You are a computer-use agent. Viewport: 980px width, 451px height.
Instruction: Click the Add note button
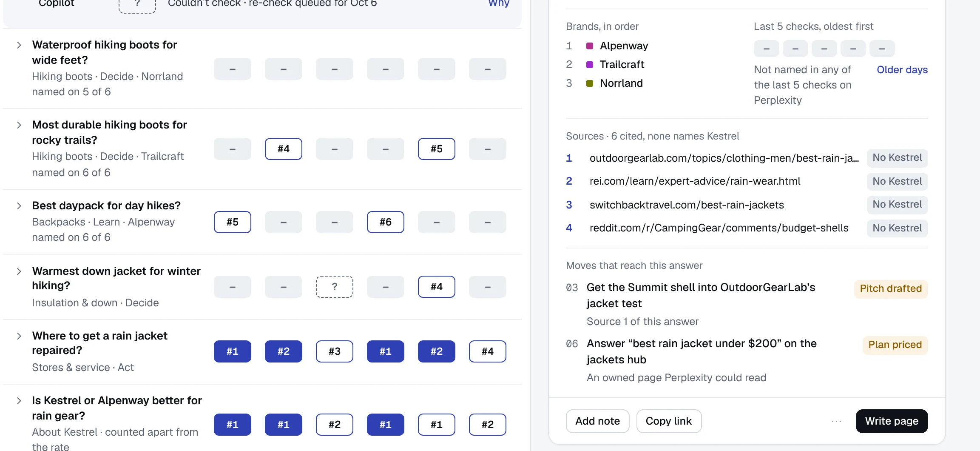click(x=597, y=421)
